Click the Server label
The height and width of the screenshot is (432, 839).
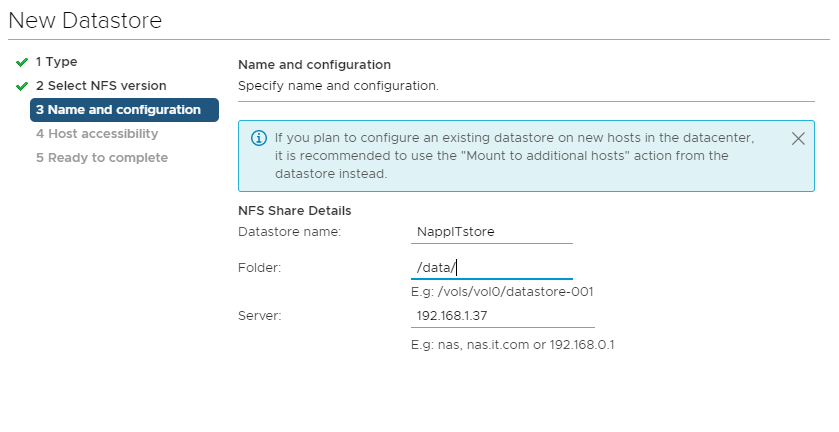260,316
